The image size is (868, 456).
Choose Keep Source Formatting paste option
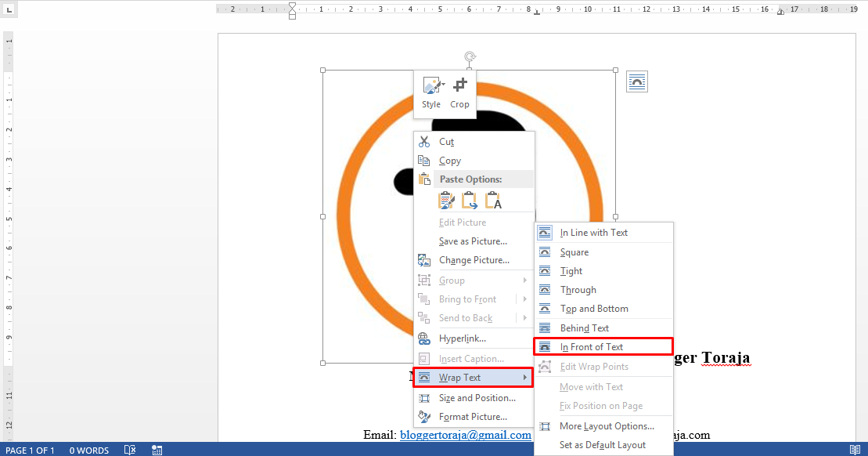pos(446,200)
